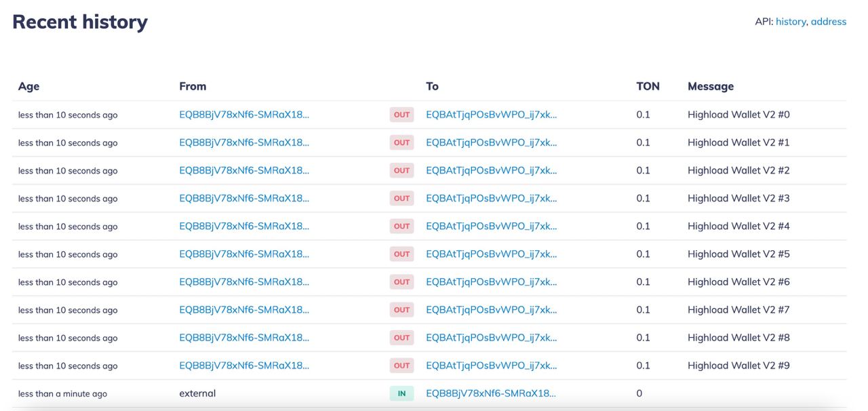The height and width of the screenshot is (411, 868).
Task: Click the Message column header
Action: [x=711, y=86]
